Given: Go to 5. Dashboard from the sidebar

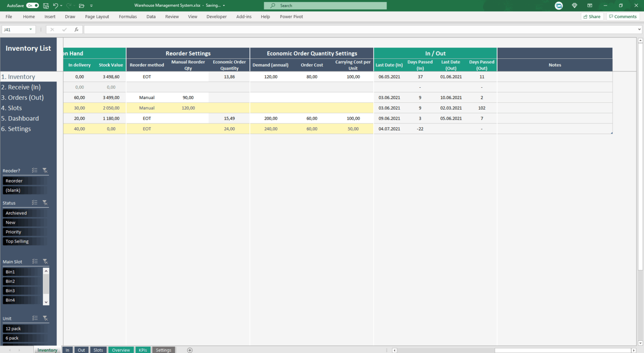Looking at the screenshot, I should [x=20, y=118].
